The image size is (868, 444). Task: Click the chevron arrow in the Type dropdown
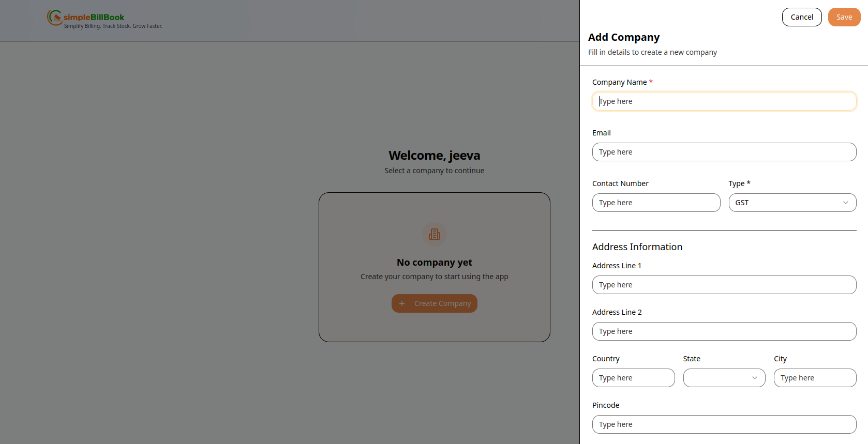846,203
